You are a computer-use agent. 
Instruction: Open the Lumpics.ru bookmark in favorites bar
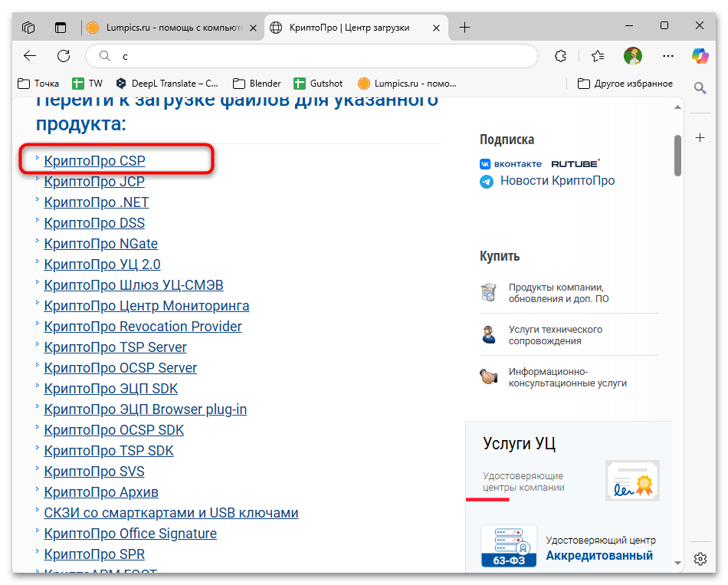point(407,84)
